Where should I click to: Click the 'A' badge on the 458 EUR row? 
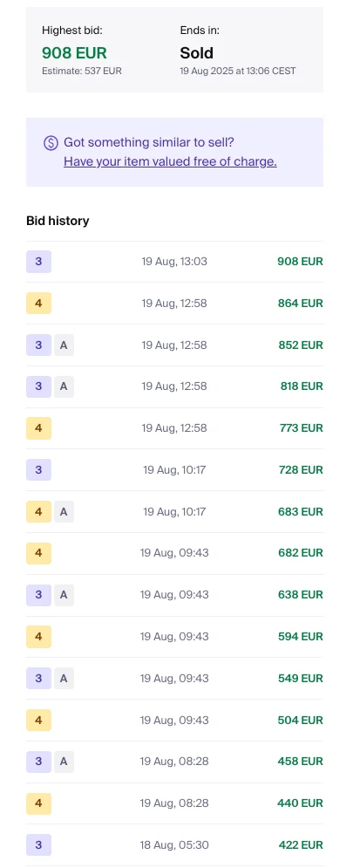coord(64,762)
